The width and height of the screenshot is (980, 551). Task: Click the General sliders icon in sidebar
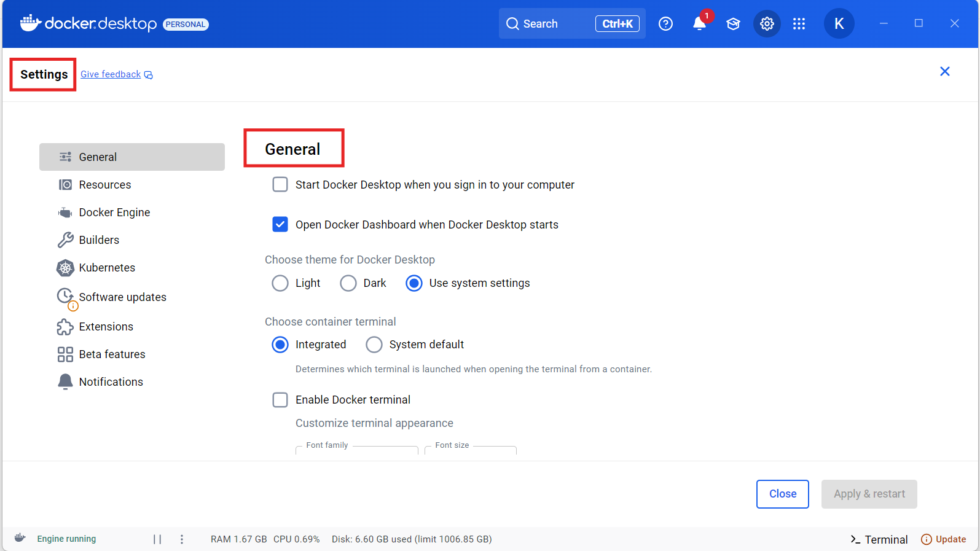click(x=65, y=157)
